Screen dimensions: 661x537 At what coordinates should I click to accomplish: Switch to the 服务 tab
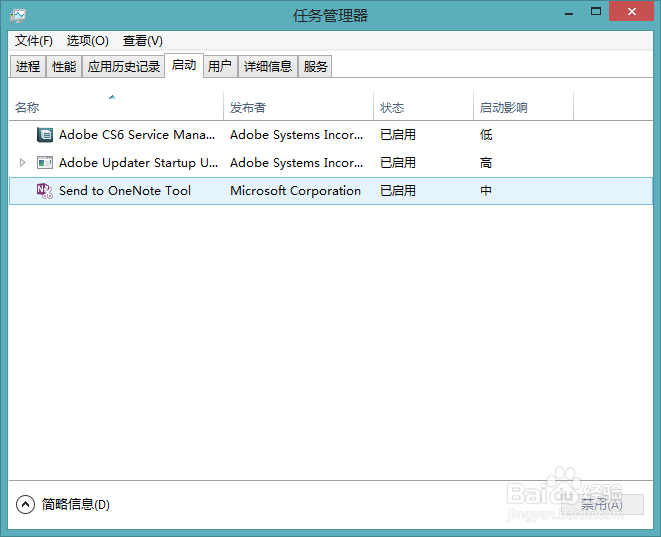(x=315, y=67)
